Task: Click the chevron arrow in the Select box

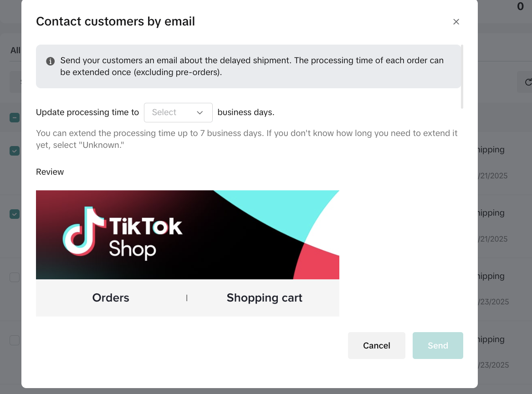Action: point(199,113)
